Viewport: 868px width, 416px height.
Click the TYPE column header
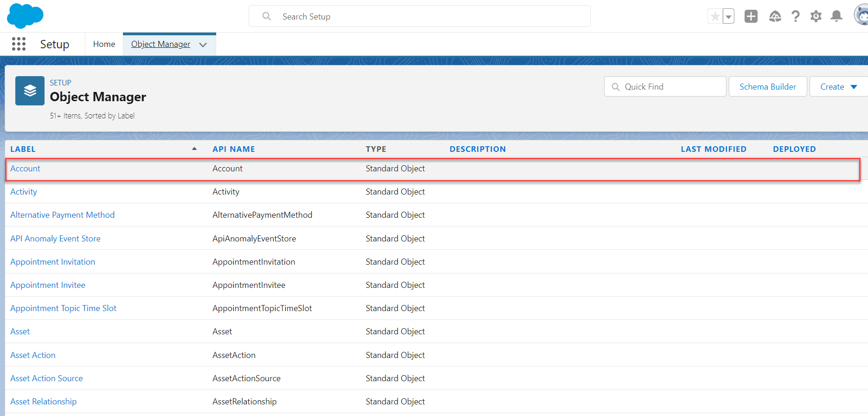376,149
